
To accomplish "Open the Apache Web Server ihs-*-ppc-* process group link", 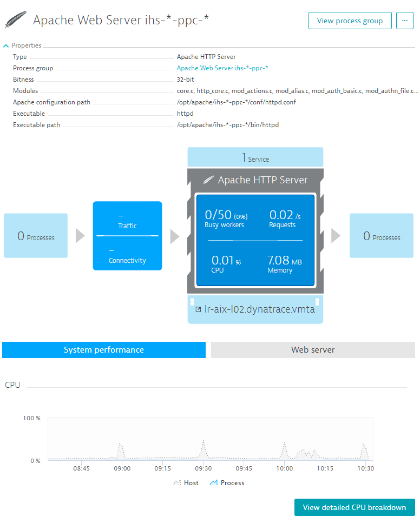I will point(222,68).
